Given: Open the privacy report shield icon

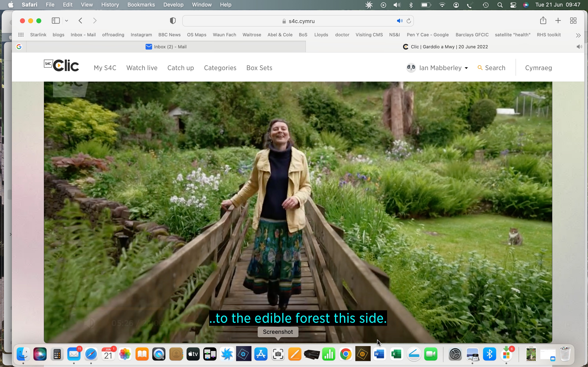Looking at the screenshot, I should click(173, 21).
